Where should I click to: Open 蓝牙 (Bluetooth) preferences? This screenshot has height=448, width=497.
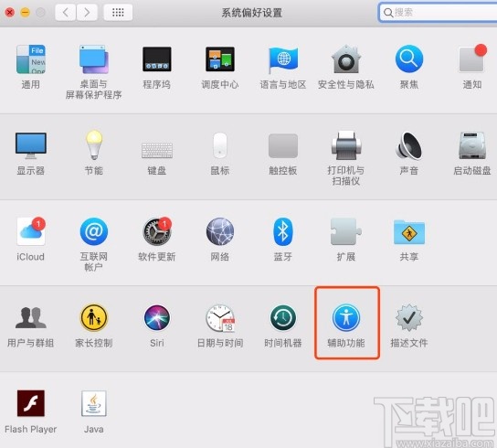(x=283, y=231)
